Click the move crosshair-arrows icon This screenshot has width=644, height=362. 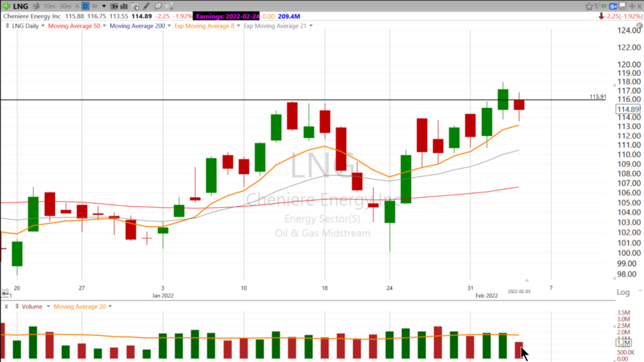tap(632, 6)
